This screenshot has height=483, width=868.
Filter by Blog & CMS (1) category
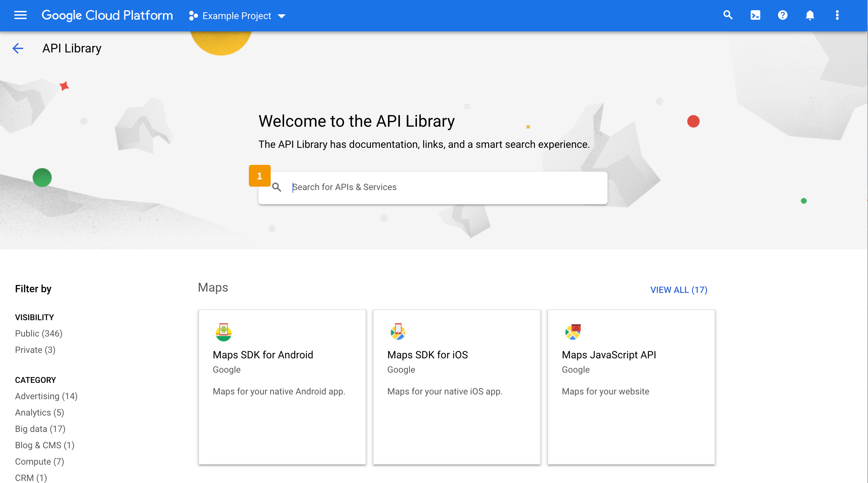tap(45, 445)
